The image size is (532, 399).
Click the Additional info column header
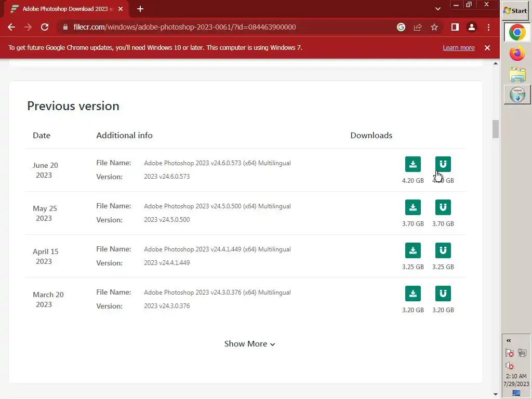click(124, 136)
